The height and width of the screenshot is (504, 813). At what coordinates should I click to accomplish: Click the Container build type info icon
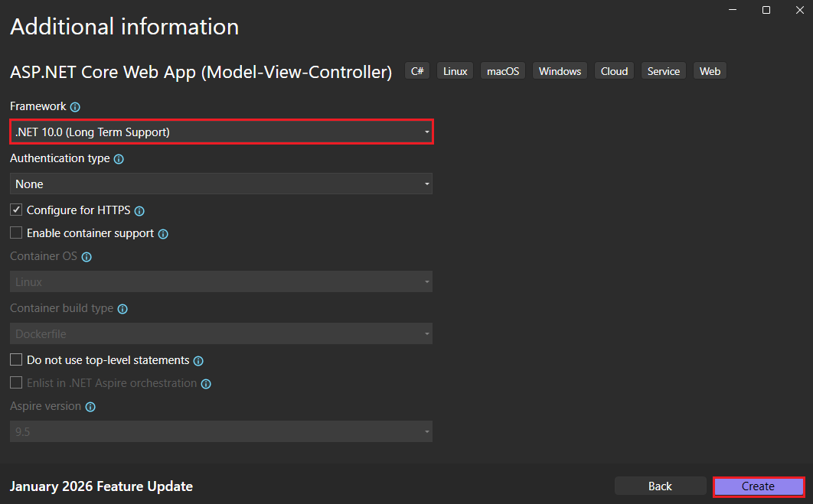(x=122, y=308)
